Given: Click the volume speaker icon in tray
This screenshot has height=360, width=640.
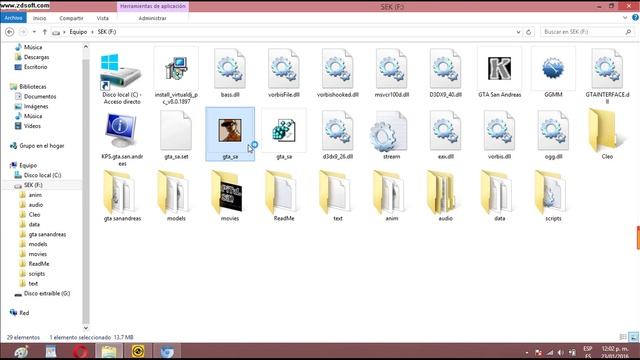Looking at the screenshot, I should pos(560,352).
